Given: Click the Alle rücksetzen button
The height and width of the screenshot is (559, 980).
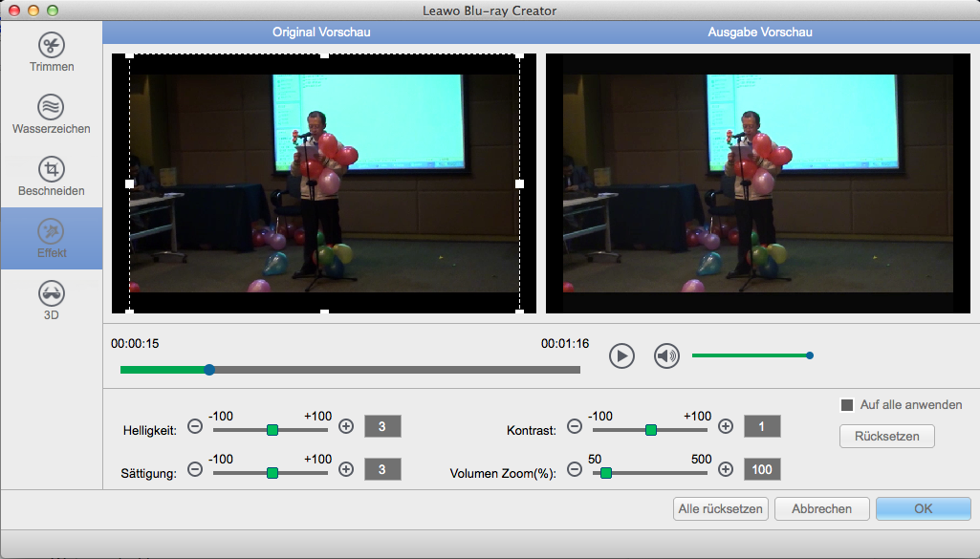Looking at the screenshot, I should click(x=720, y=508).
